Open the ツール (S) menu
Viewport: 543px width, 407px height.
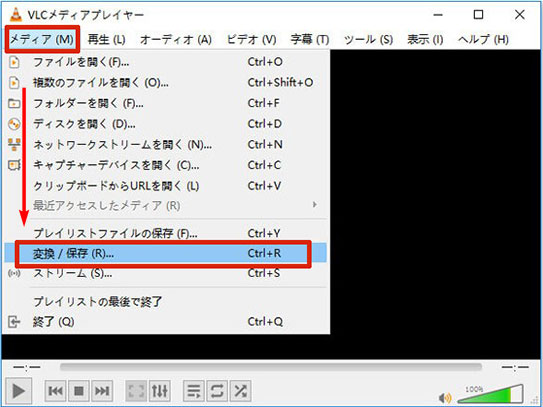[368, 39]
